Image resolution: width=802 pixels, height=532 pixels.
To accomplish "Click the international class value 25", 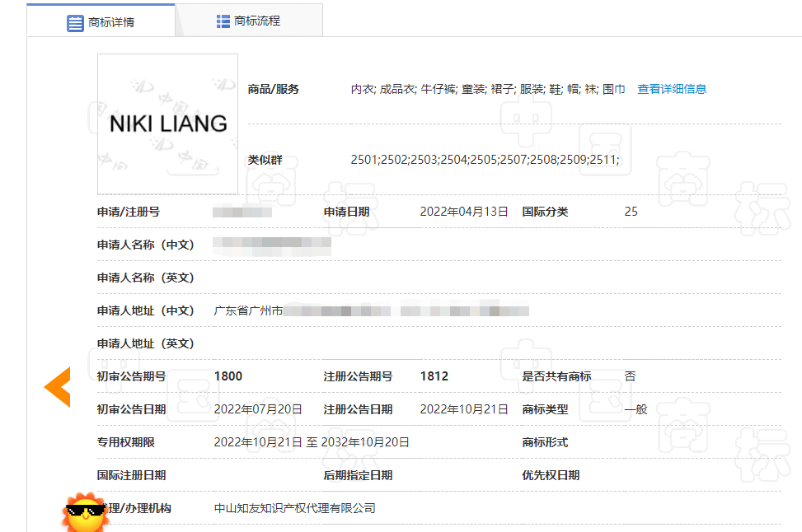I will tap(631, 212).
